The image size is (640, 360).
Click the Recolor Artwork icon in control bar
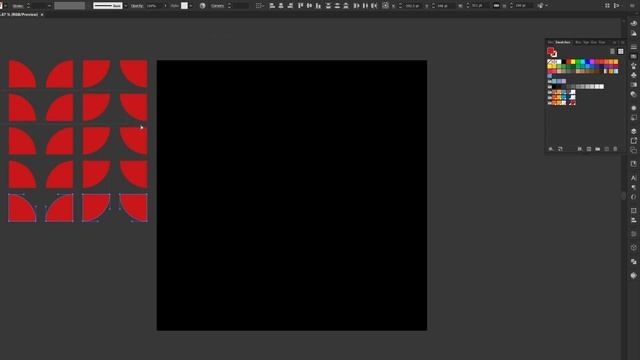pyautogui.click(x=202, y=6)
